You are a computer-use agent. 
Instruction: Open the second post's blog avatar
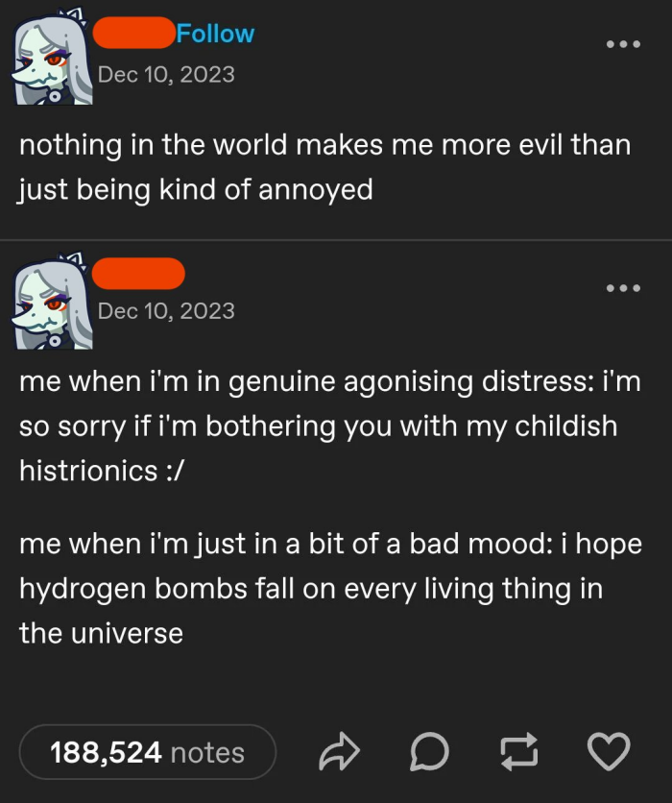(x=52, y=302)
